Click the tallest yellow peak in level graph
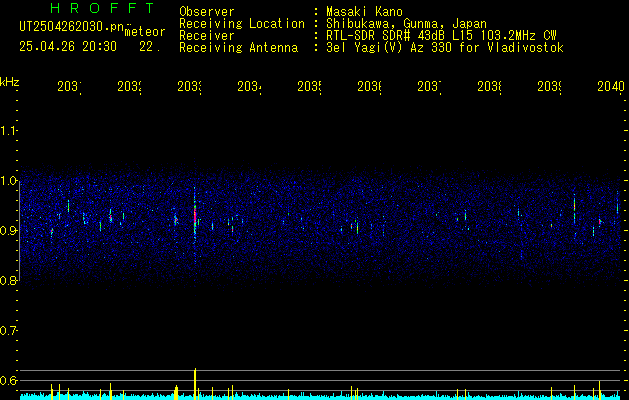Screen dimensions: 629x400 [x=195, y=383]
